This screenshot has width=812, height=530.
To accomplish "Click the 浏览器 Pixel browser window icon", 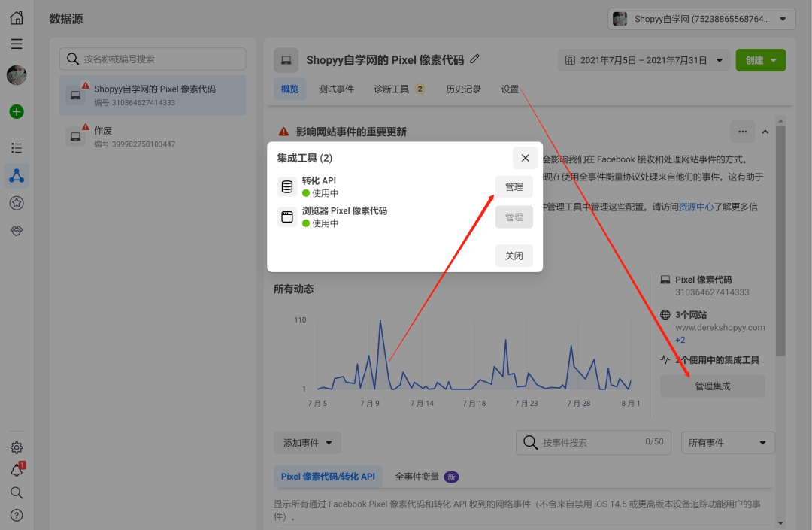I will click(287, 217).
